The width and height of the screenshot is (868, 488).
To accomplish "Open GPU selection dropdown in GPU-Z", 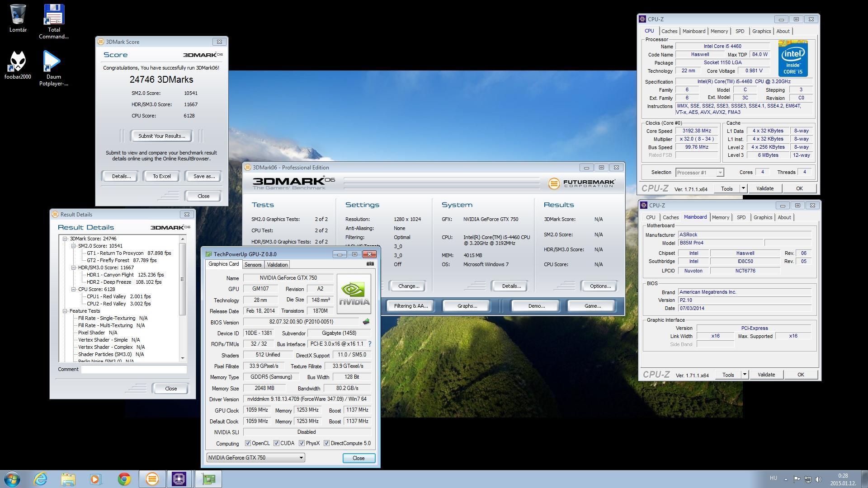I will pos(255,458).
